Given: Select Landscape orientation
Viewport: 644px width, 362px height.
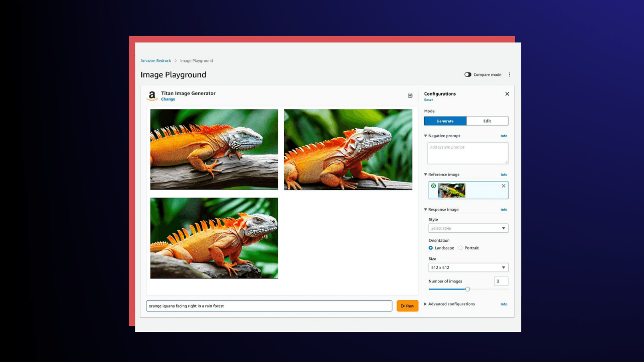Looking at the screenshot, I should coord(431,248).
